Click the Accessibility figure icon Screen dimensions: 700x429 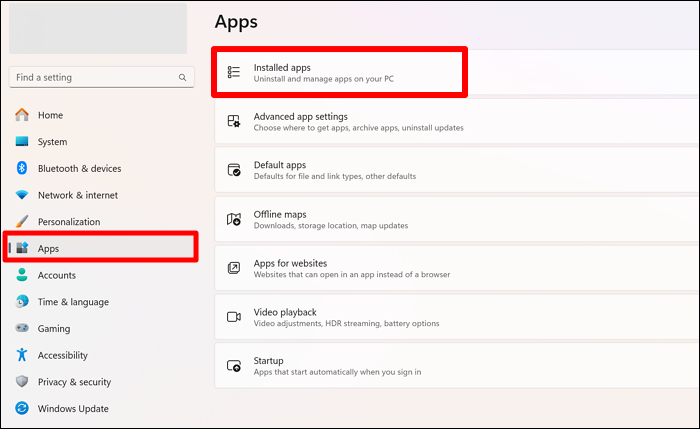point(22,355)
